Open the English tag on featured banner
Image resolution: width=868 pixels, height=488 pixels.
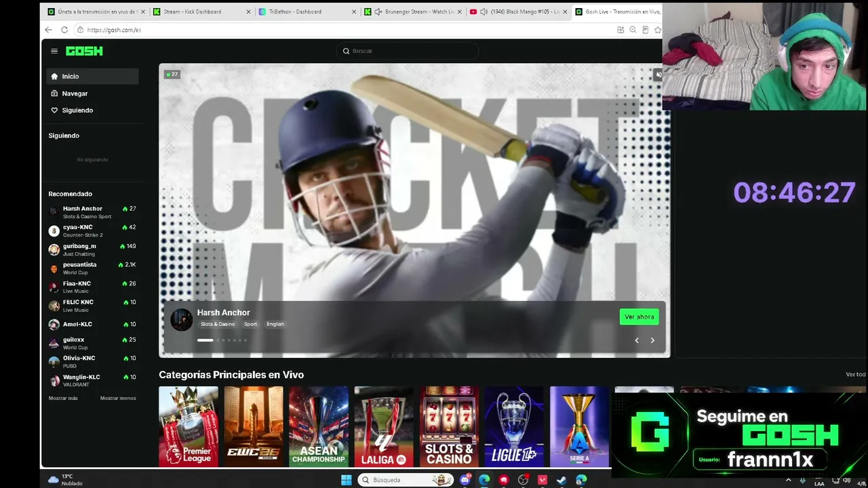275,324
